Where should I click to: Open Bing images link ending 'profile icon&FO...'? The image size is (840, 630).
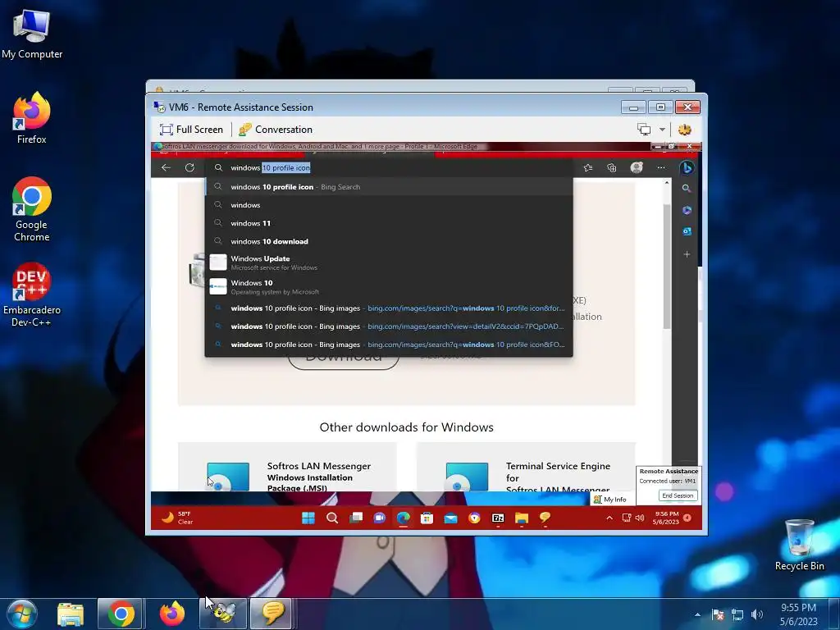390,345
